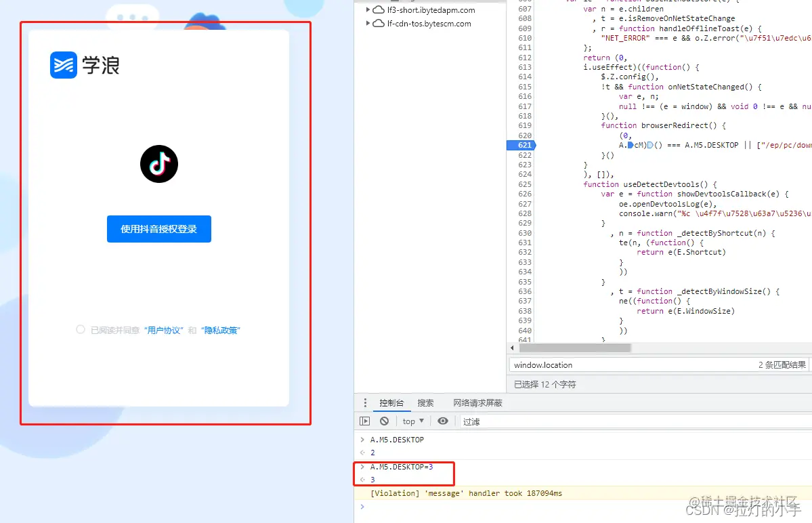Viewport: 812px width, 523px height.
Task: Open the drawer three-dot menu icon
Action: pyautogui.click(x=365, y=403)
